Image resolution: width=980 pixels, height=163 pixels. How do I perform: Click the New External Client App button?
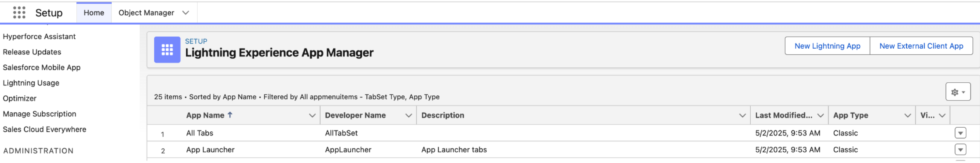click(x=921, y=46)
